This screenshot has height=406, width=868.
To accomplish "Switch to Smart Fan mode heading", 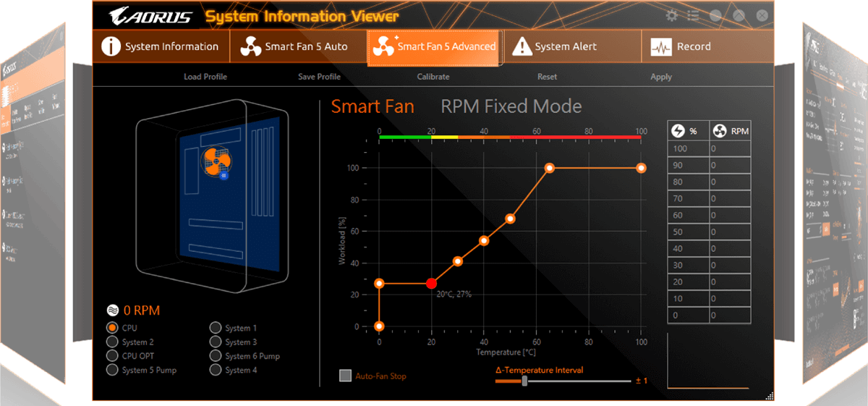I will (373, 107).
